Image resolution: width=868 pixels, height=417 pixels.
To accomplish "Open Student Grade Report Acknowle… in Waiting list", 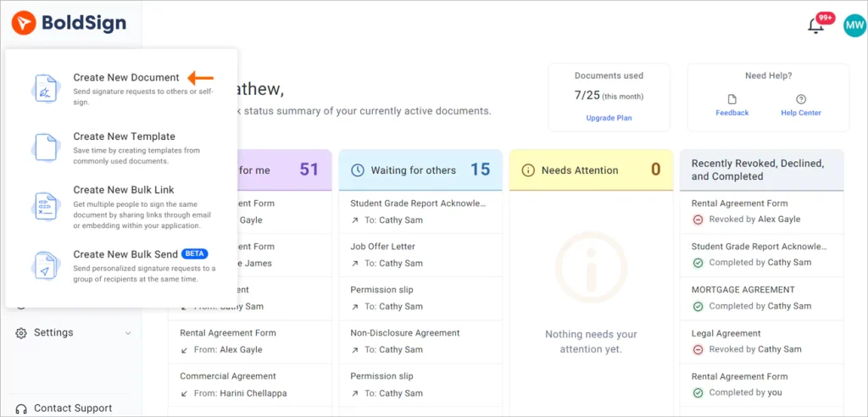I will click(x=418, y=203).
